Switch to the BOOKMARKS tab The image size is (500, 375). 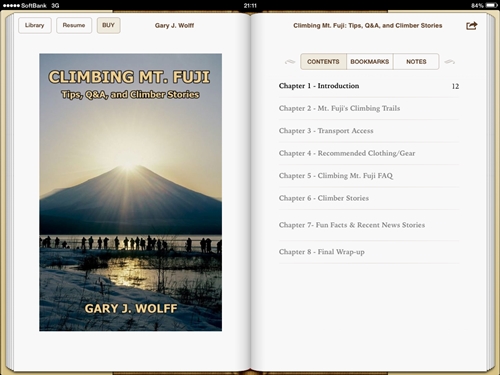[x=370, y=62]
